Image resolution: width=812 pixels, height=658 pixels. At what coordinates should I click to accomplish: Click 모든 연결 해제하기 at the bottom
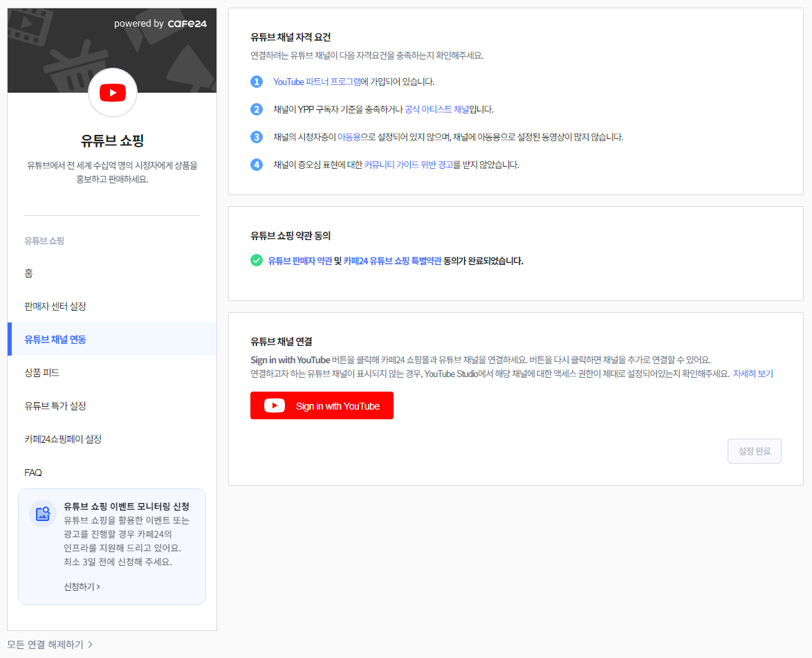(x=50, y=645)
